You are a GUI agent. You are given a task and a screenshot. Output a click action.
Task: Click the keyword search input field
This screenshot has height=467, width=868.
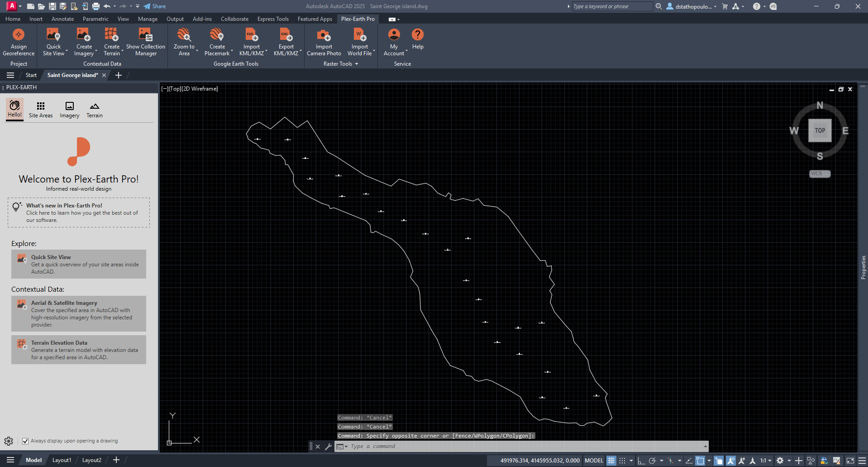[x=612, y=6]
